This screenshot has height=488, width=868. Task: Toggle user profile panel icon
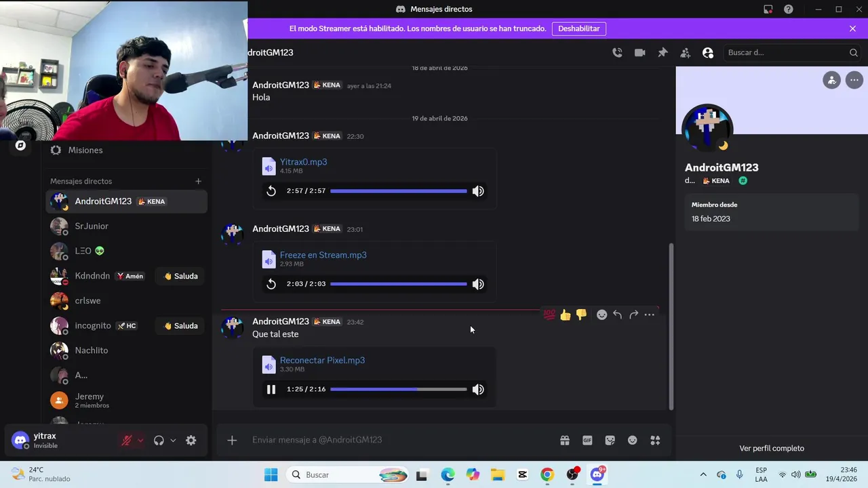(x=708, y=52)
